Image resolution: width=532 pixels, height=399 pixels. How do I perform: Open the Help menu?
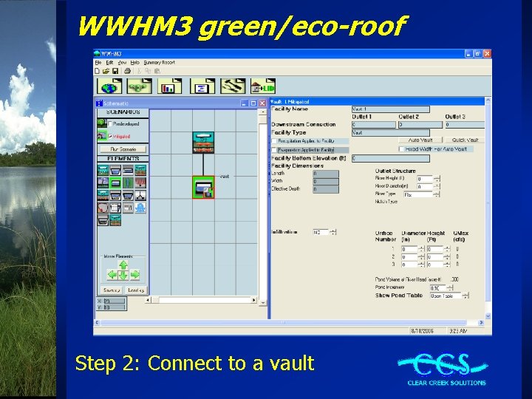pos(135,62)
